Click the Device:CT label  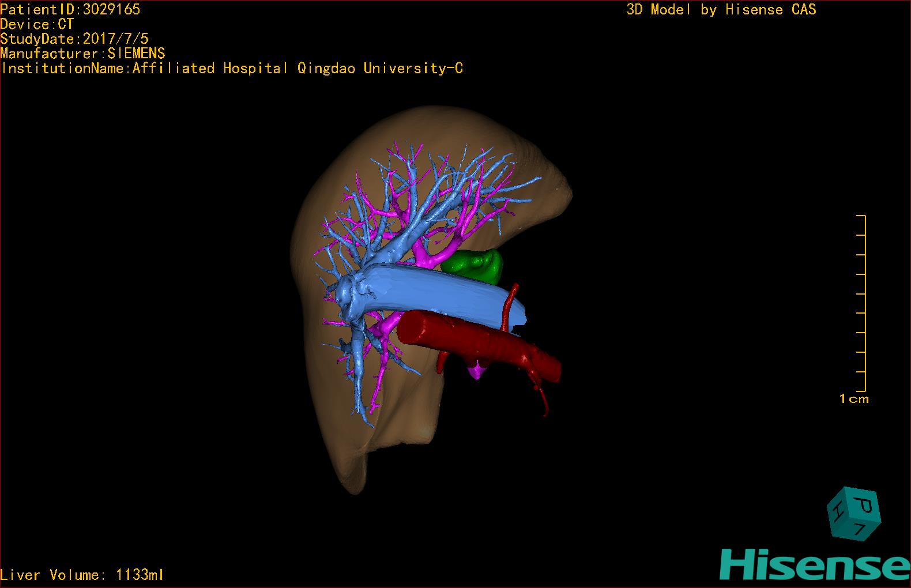(x=37, y=24)
